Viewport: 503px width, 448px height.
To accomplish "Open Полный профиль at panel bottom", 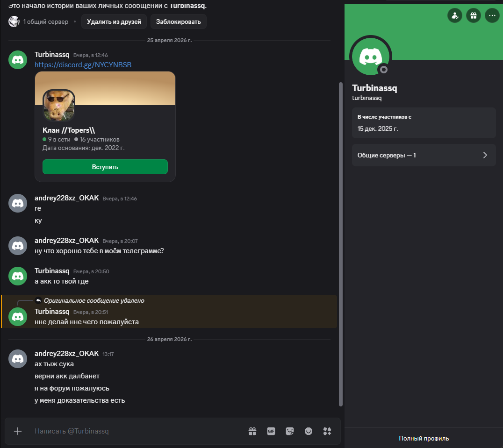I will pos(424,438).
